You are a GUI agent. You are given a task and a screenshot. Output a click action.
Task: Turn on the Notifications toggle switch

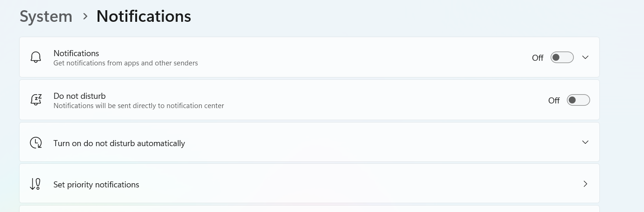coord(562,58)
